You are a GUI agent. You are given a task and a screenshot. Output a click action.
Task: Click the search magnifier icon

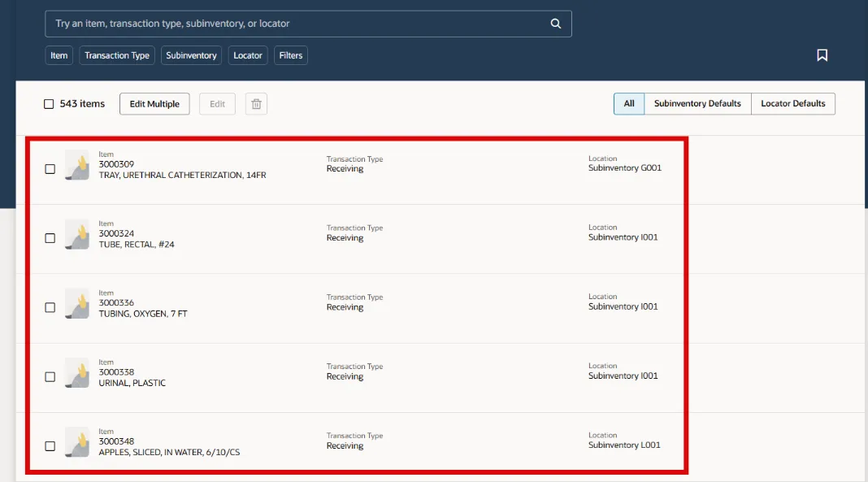556,24
